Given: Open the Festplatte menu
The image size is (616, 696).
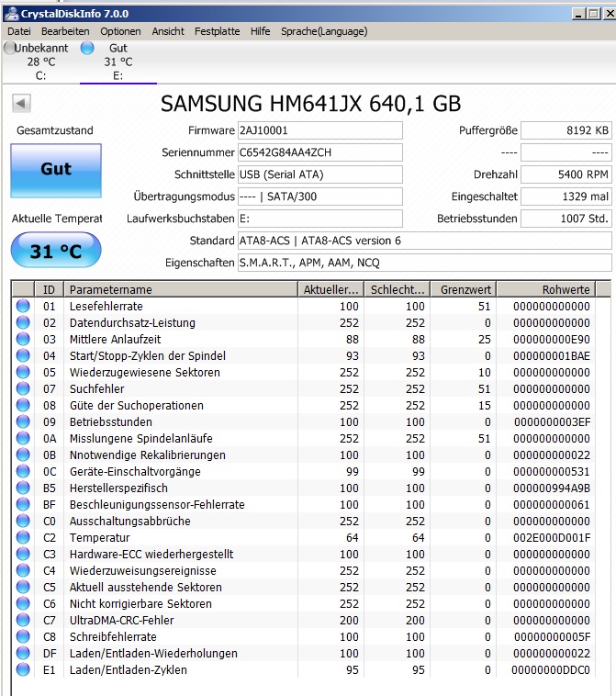Looking at the screenshot, I should click(x=217, y=31).
